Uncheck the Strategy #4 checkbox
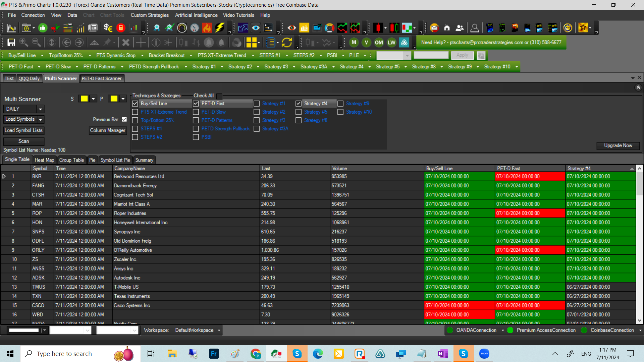 point(299,104)
